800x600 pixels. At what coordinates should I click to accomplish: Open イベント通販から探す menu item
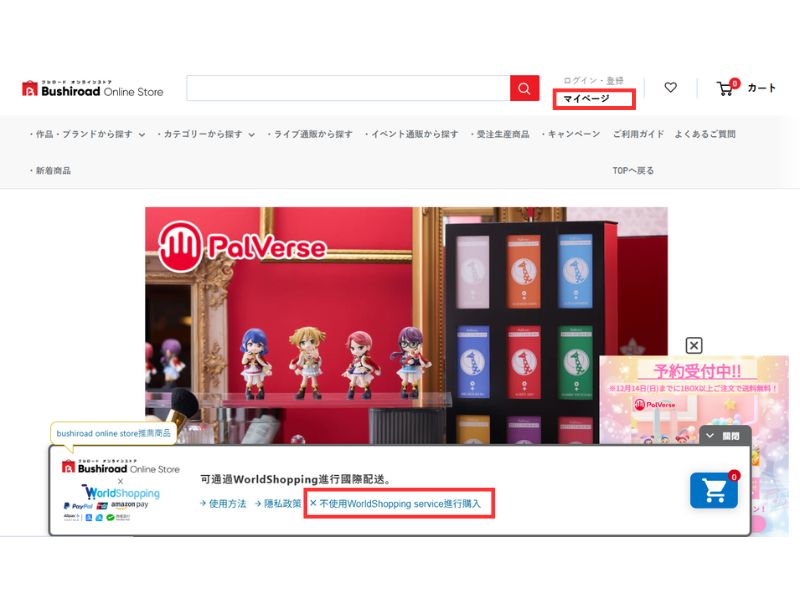click(x=412, y=134)
